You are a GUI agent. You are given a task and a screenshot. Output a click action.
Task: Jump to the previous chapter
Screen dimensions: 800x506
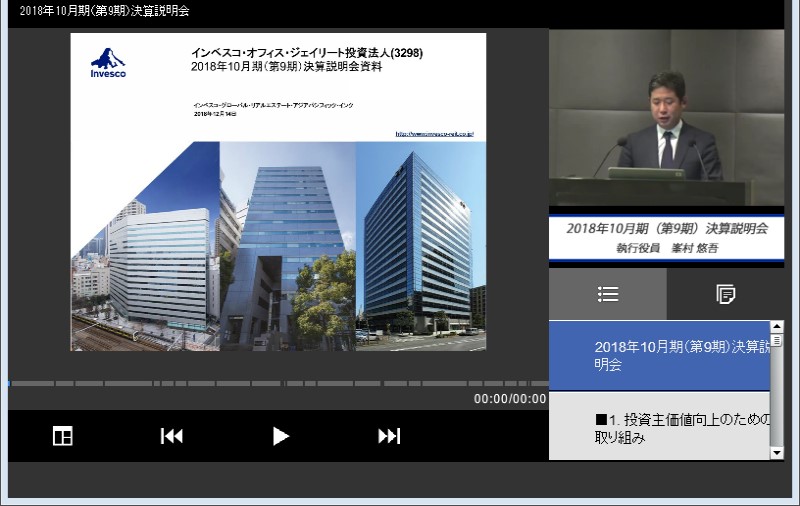pyautogui.click(x=172, y=436)
